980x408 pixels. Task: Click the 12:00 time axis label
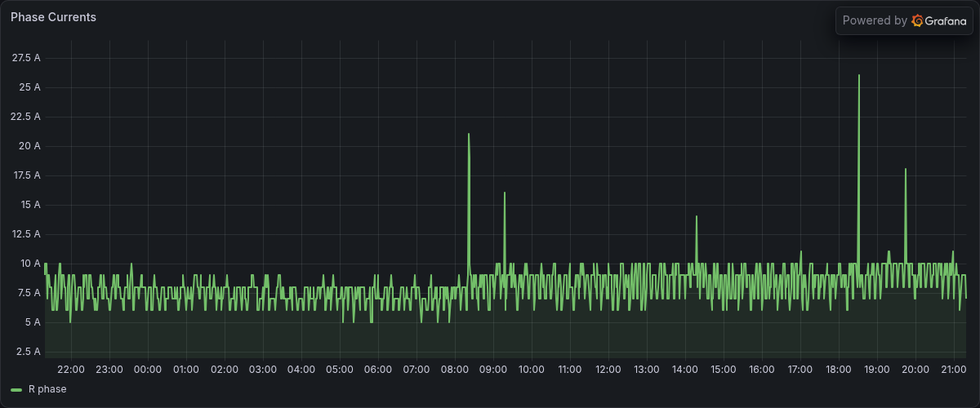[608, 370]
